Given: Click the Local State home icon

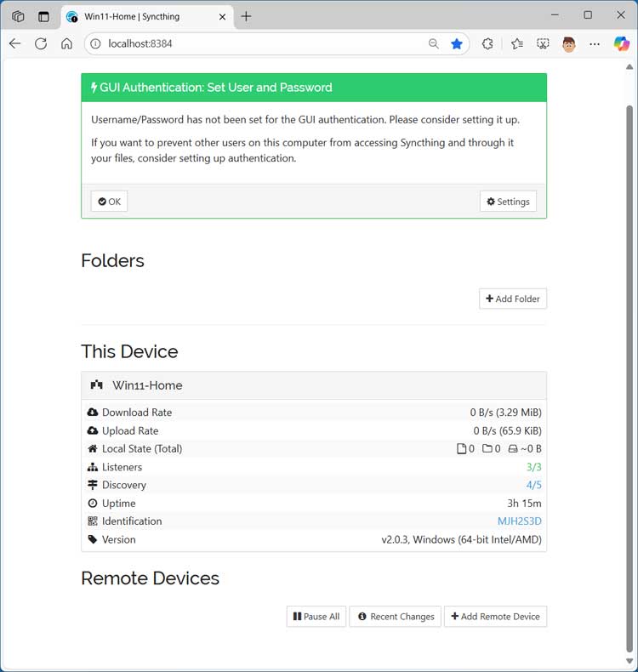Looking at the screenshot, I should point(93,449).
